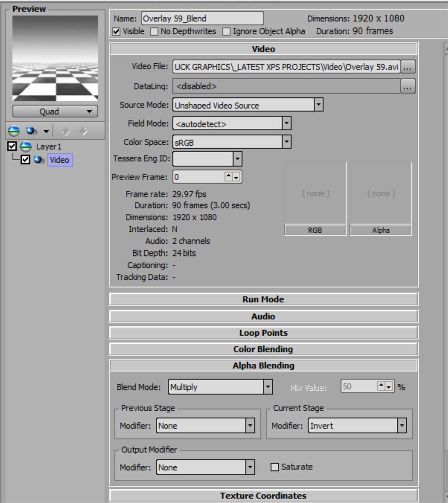This screenshot has width=448, height=503.
Task: Click the move up arrow icon
Action: click(x=66, y=132)
